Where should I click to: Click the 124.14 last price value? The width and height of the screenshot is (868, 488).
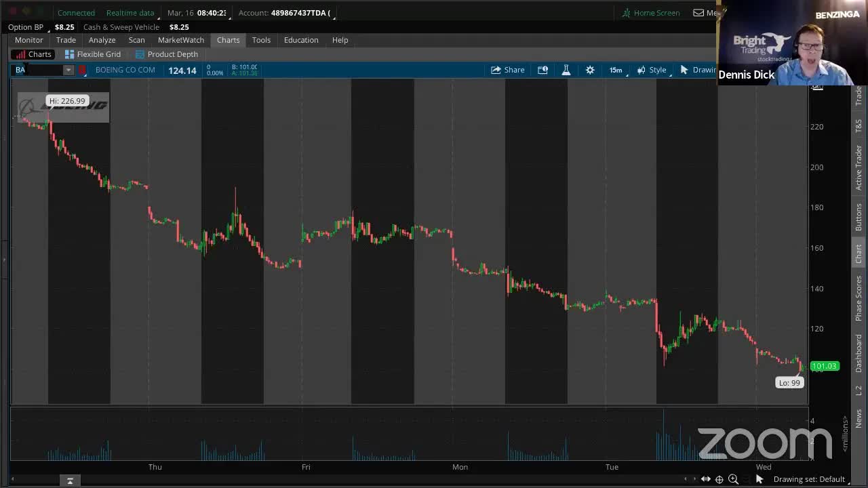pos(182,70)
